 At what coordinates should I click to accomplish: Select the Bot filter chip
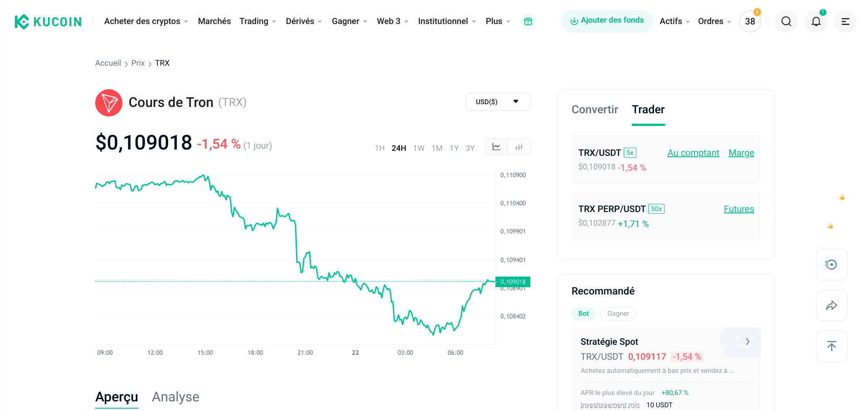click(583, 314)
